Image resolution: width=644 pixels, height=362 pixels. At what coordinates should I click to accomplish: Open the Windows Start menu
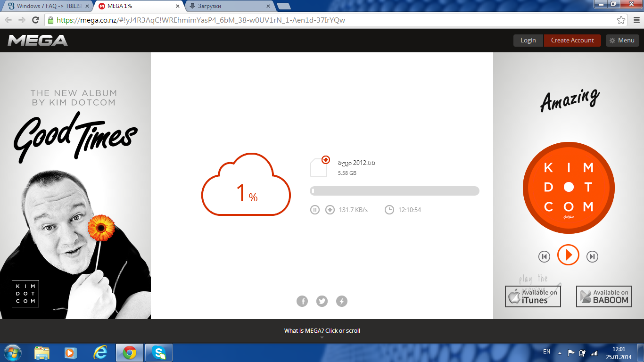pyautogui.click(x=12, y=353)
